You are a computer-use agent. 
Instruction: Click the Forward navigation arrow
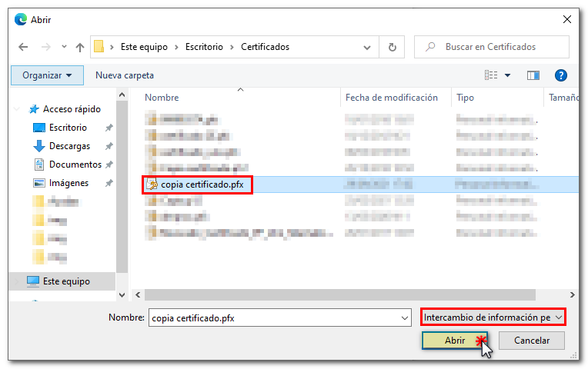point(44,47)
